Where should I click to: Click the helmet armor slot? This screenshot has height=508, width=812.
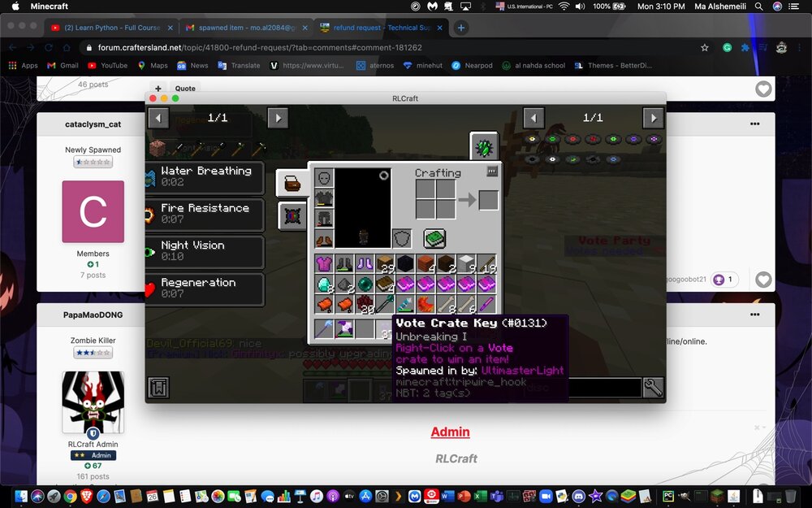[325, 177]
